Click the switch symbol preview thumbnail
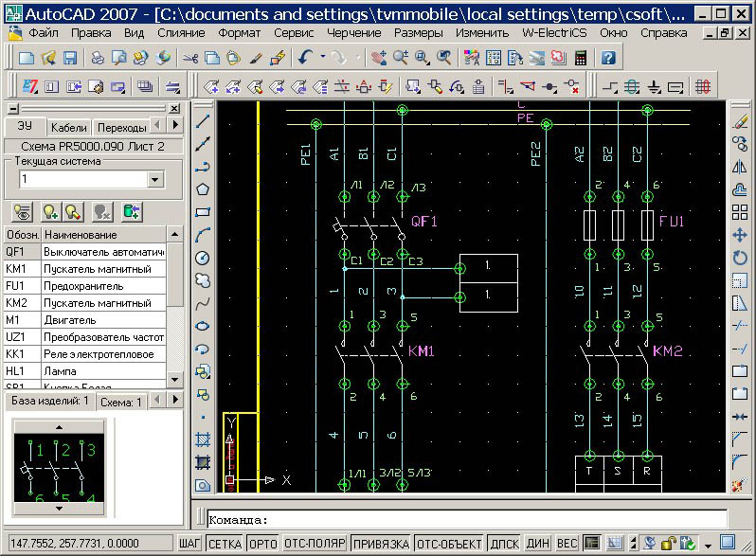The height and width of the screenshot is (556, 756). [59, 468]
